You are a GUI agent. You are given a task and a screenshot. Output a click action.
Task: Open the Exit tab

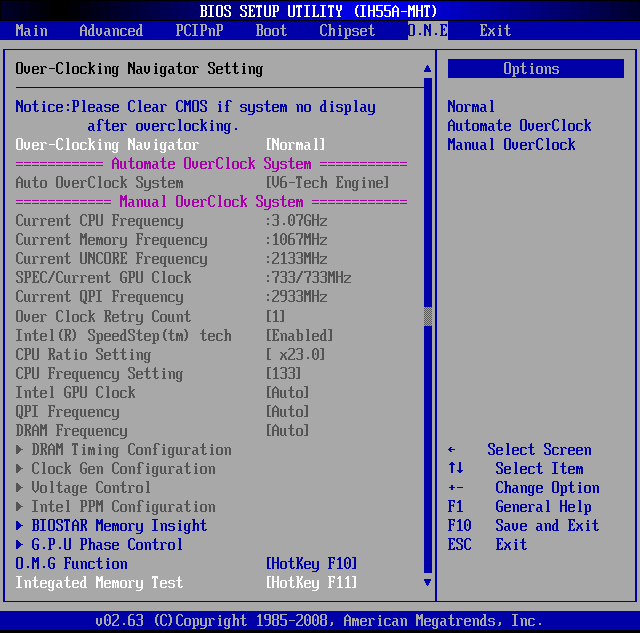(495, 31)
